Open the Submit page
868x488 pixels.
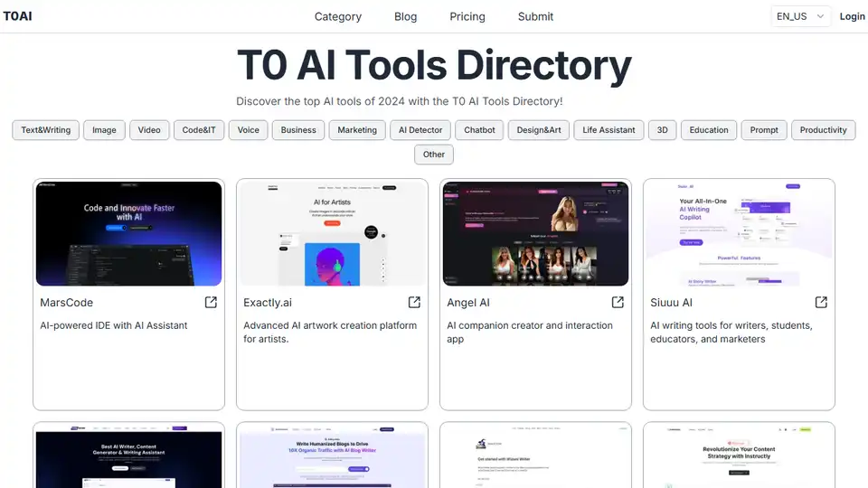(x=535, y=16)
